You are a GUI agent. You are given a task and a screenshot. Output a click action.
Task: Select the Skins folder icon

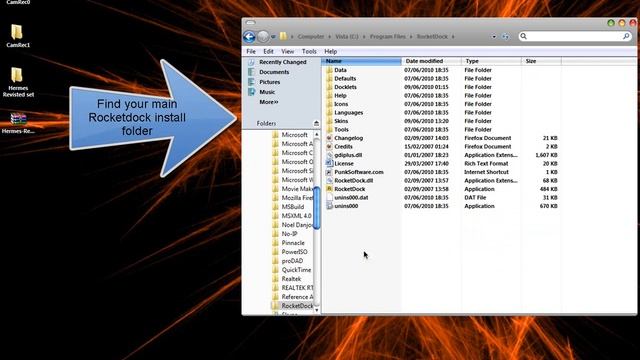click(329, 121)
